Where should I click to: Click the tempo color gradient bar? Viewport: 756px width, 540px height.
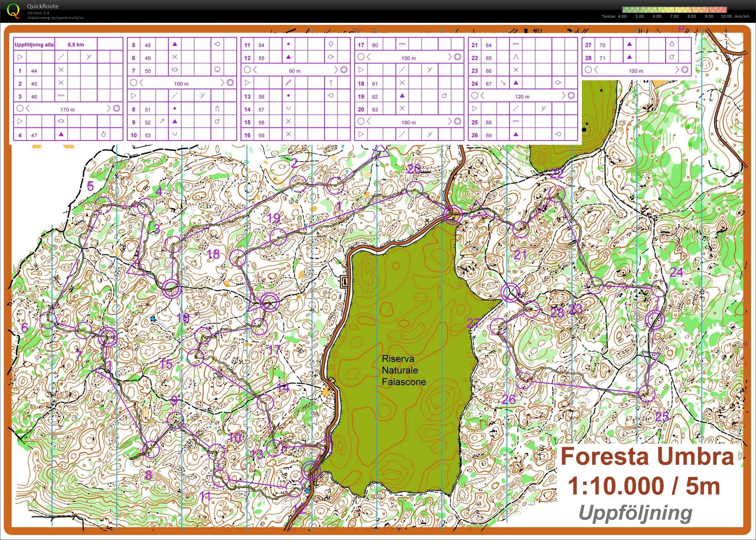point(674,10)
